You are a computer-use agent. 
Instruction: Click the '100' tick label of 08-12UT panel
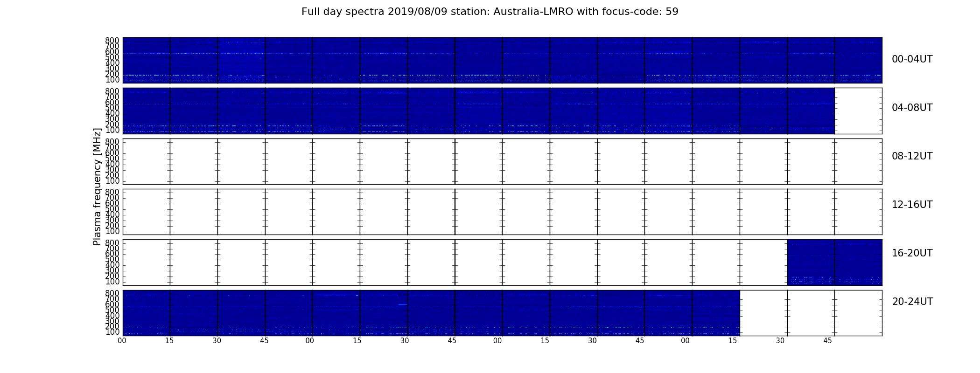pos(112,181)
